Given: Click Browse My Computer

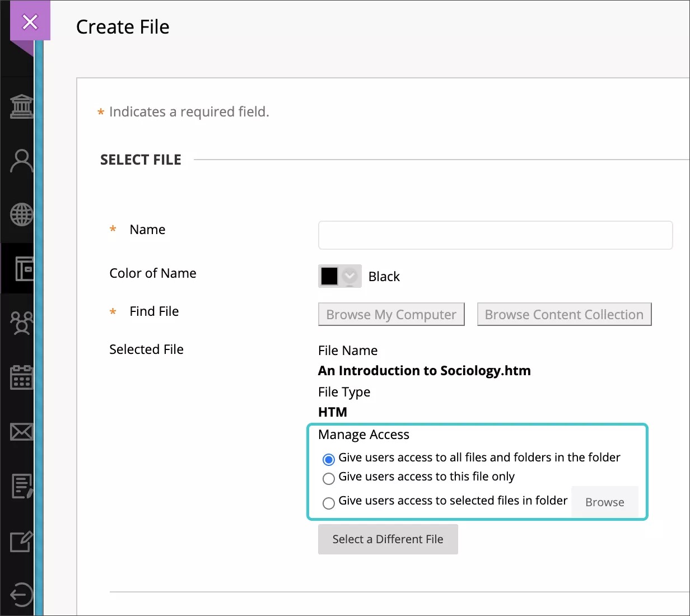Looking at the screenshot, I should 391,314.
